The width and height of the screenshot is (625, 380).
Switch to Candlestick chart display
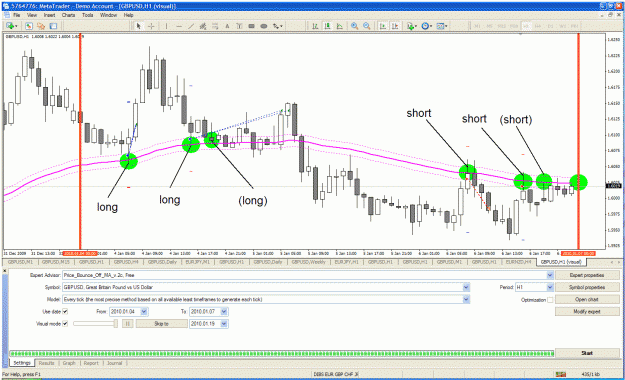click(x=327, y=26)
